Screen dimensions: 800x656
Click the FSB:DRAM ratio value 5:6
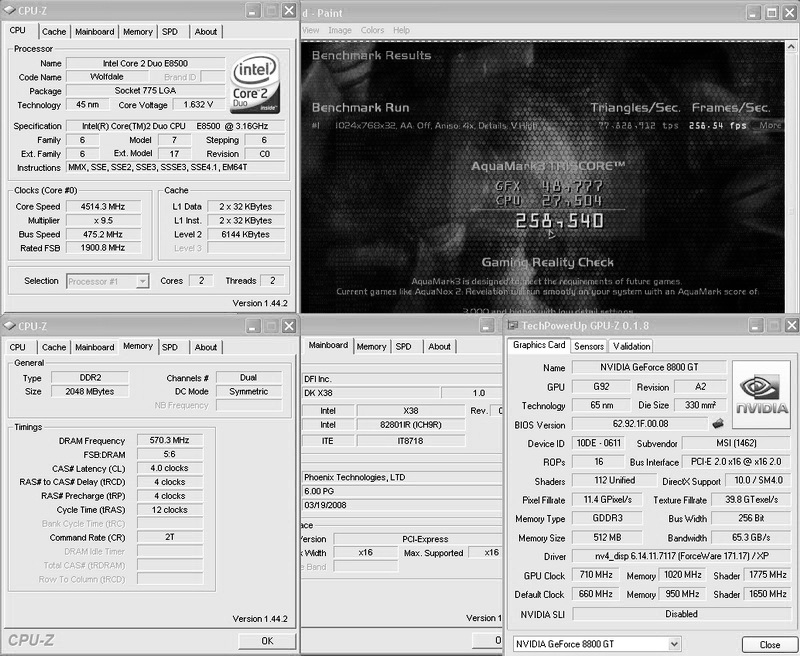(170, 454)
